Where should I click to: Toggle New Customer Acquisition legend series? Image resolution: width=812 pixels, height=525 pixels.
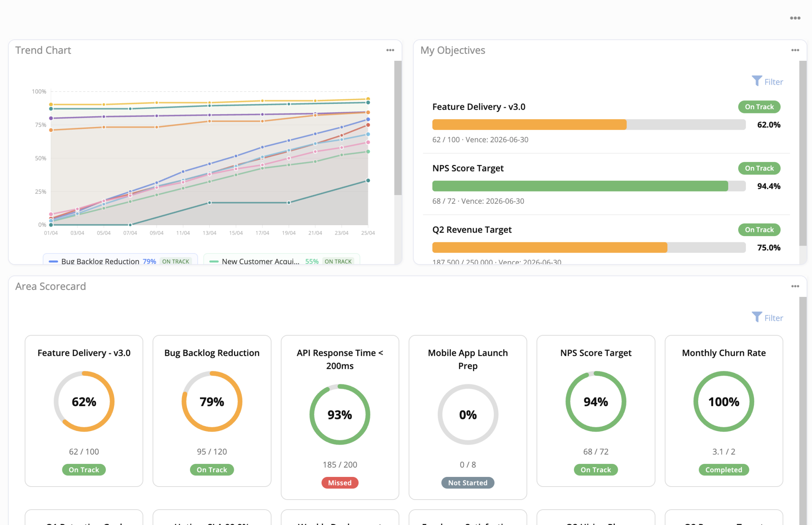(260, 261)
